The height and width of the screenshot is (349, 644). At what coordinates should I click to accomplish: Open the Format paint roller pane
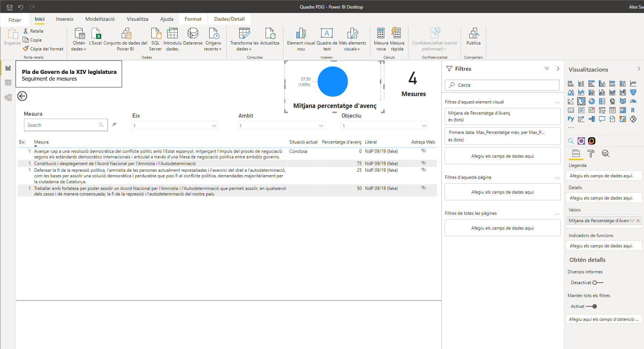coord(591,154)
